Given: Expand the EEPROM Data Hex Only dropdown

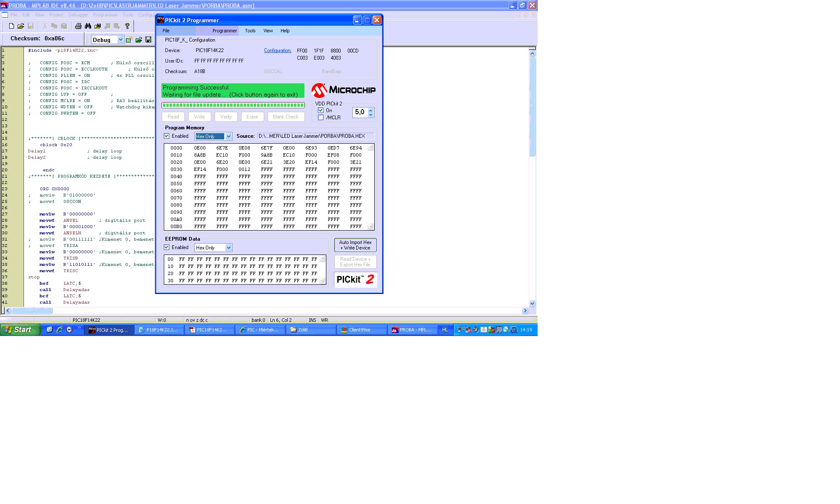Looking at the screenshot, I should [228, 248].
